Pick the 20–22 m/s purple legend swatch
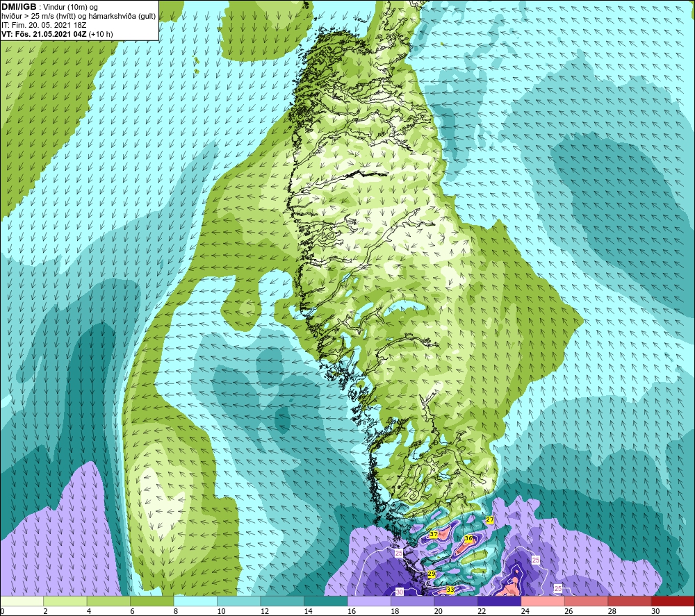Screen dimensions: 695x616 coord(456,601)
